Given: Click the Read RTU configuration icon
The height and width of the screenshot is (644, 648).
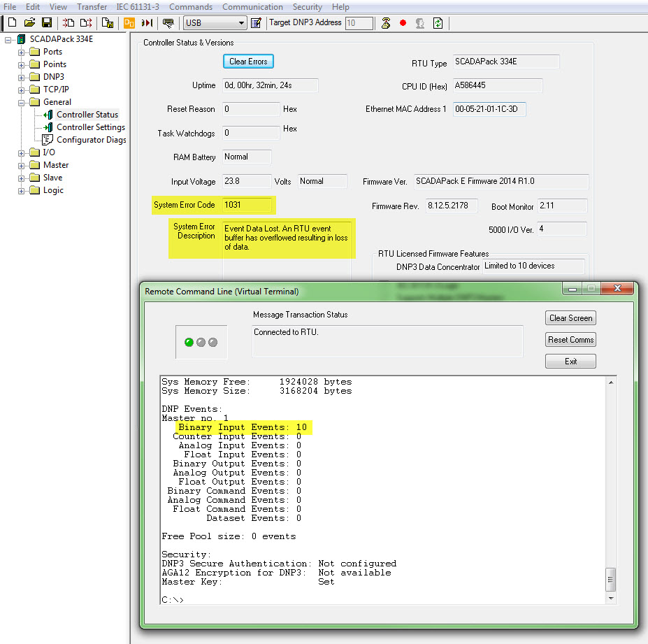Looking at the screenshot, I should (69, 23).
